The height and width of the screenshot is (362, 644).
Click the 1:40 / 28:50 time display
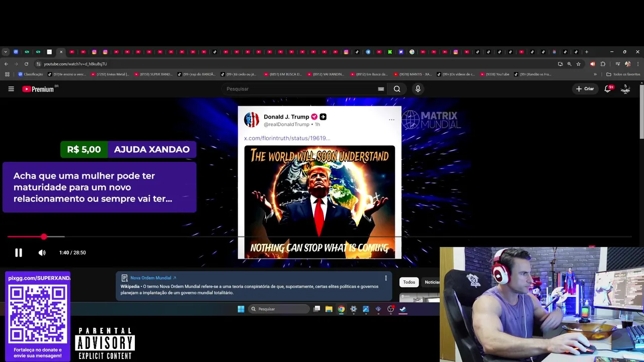pyautogui.click(x=72, y=253)
